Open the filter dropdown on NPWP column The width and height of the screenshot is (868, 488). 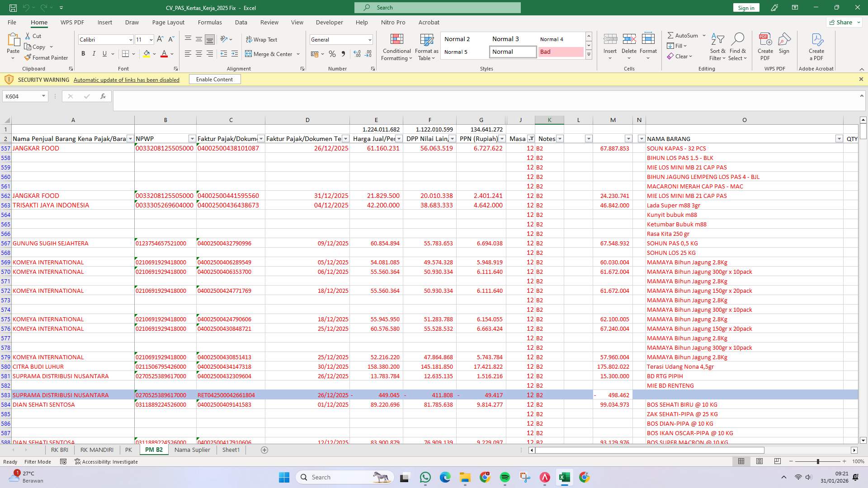(192, 139)
